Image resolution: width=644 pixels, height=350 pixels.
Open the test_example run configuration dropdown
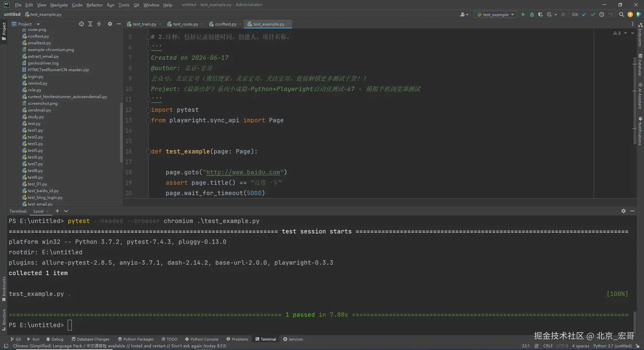(x=495, y=14)
